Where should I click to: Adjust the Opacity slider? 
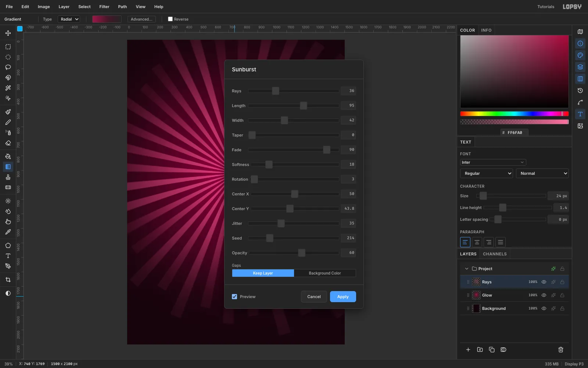[x=294, y=253]
